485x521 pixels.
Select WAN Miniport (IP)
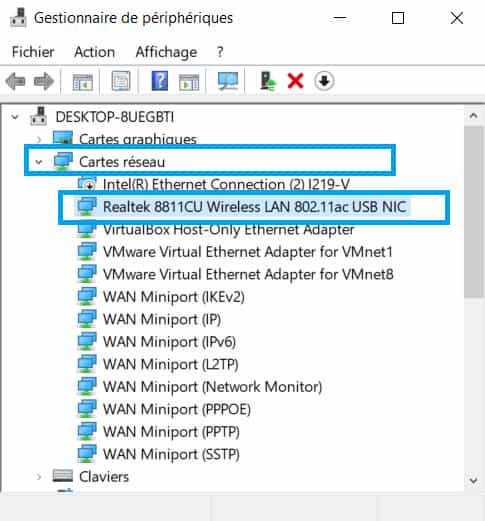162,319
